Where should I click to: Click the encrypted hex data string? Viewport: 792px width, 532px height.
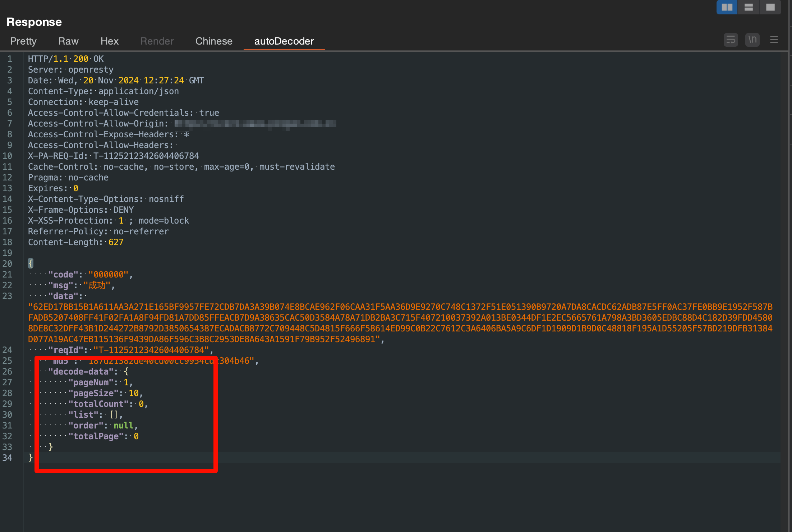[400, 323]
